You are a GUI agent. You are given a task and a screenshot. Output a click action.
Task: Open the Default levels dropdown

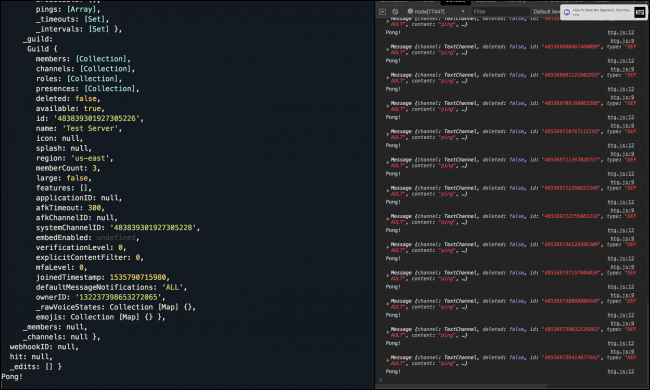tap(546, 12)
